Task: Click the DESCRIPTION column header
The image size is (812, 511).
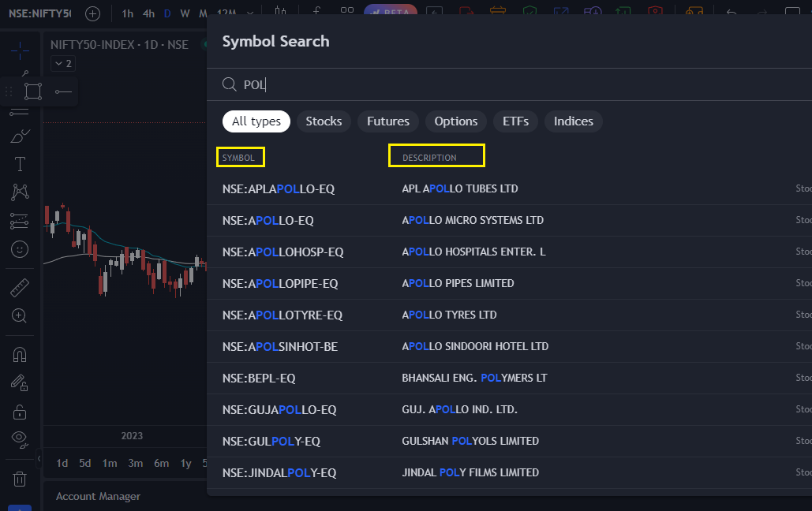Action: [x=429, y=158]
